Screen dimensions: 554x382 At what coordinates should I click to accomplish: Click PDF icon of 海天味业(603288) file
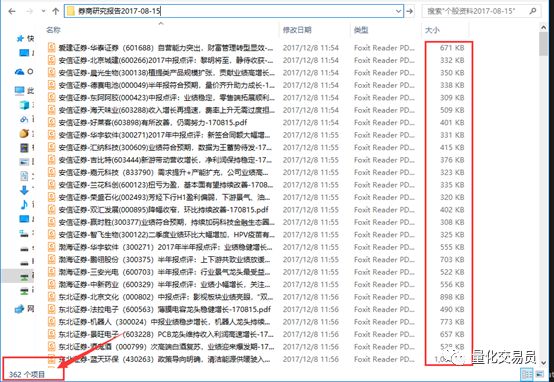52,110
